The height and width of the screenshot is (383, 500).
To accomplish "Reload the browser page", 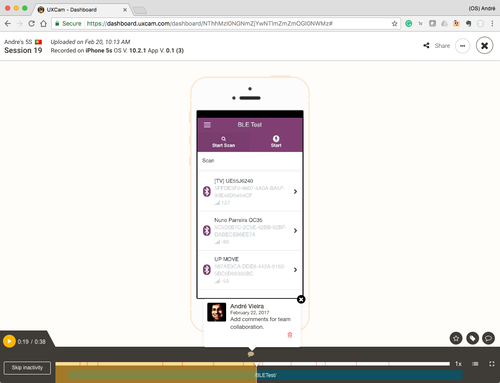I will coord(31,24).
